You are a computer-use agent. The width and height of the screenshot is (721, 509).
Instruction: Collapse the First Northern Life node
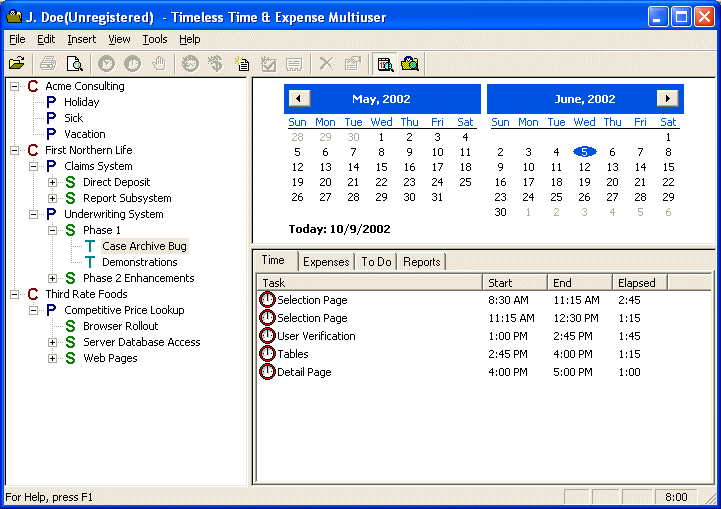coord(15,150)
